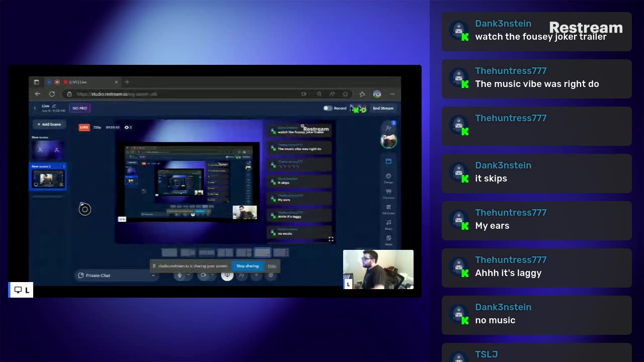Open the microphone options chevron

[189, 275]
